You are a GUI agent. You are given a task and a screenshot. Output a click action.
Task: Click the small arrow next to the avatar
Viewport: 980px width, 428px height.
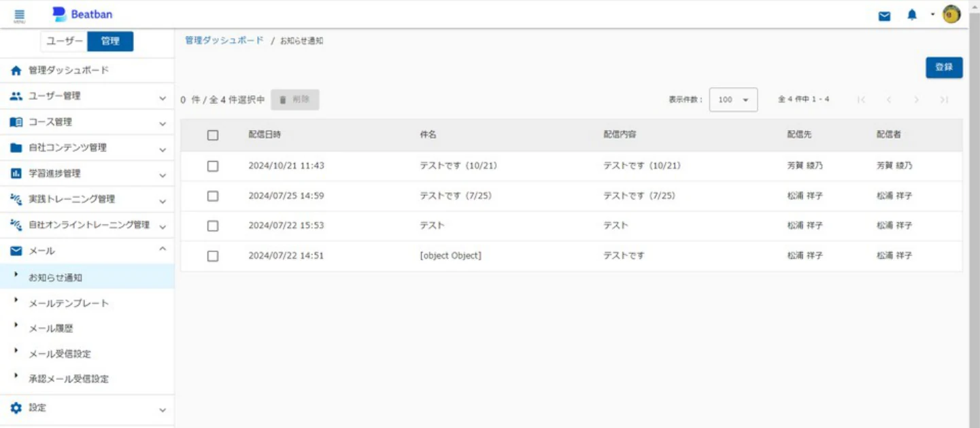pyautogui.click(x=933, y=14)
